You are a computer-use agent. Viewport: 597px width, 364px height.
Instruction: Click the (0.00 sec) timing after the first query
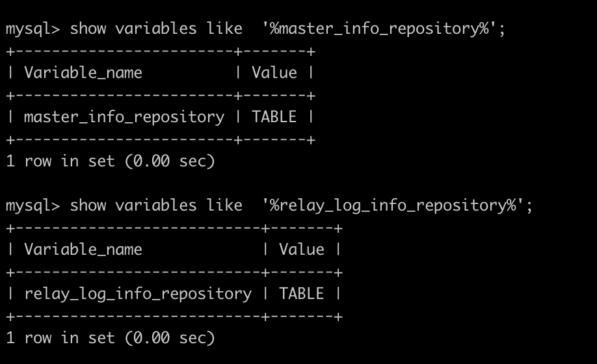(x=169, y=161)
